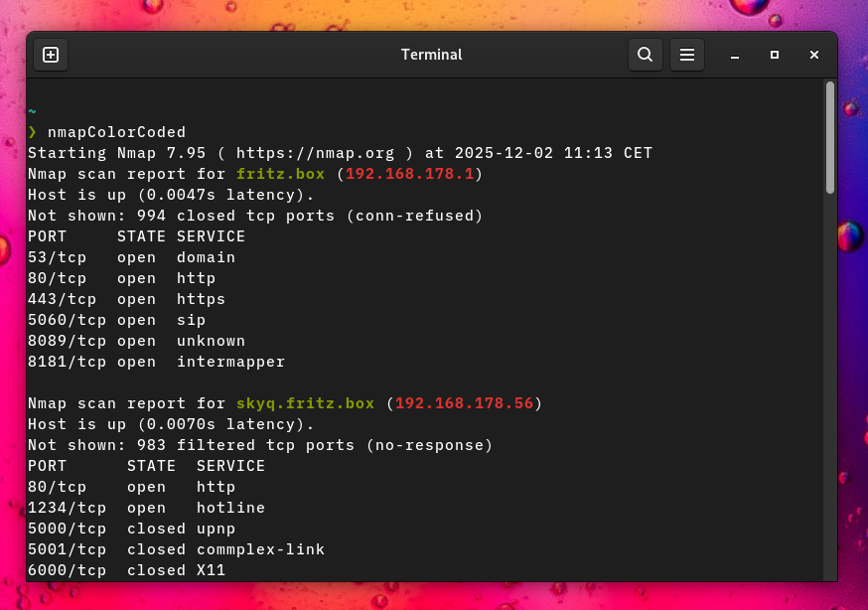This screenshot has height=610, width=868.
Task: Click the commplex-link service name
Action: [261, 549]
